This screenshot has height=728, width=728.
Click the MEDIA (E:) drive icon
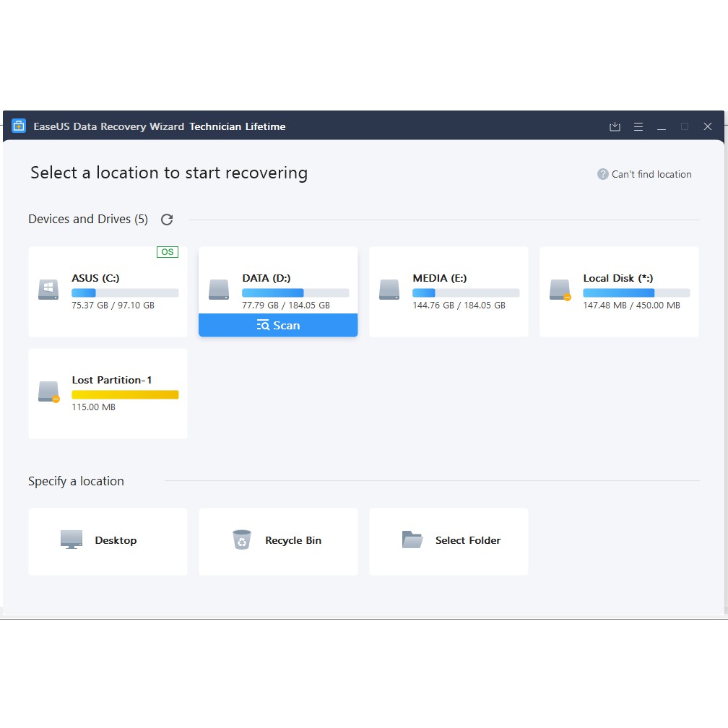389,289
